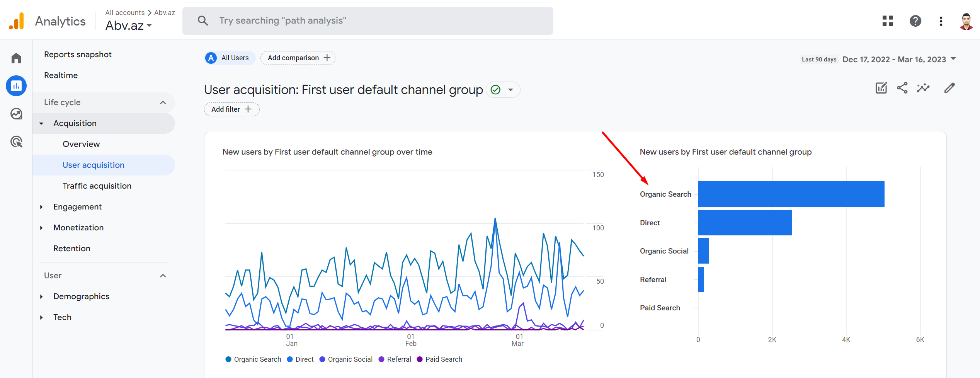
Task: Click the Analytics search field
Action: tap(367, 21)
